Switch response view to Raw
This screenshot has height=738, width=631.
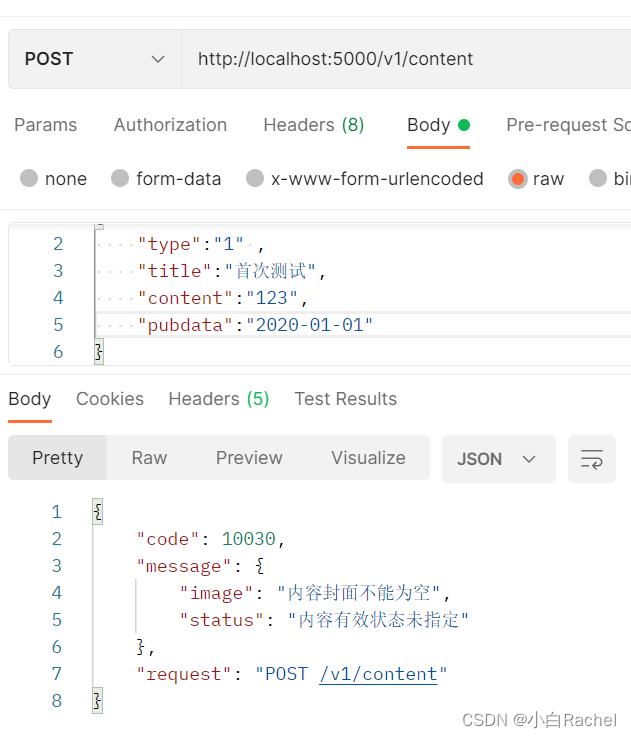click(149, 458)
